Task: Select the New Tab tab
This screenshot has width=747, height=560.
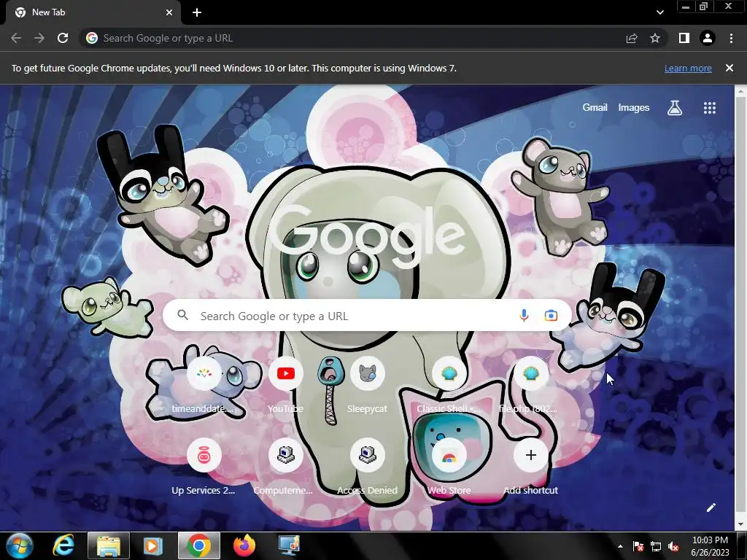Action: coord(94,12)
